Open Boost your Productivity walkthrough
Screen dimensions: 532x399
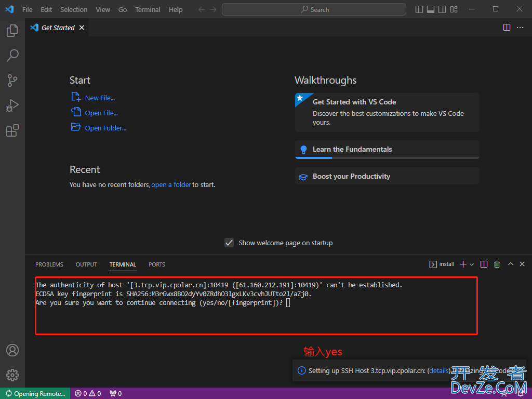[x=387, y=176]
